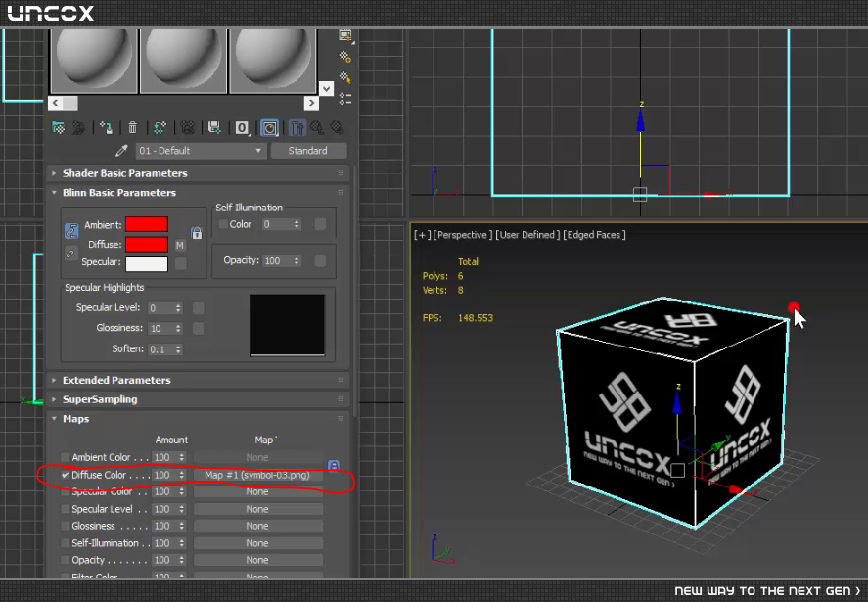Screen dimensions: 868x602
Task: Open material editor Options icon
Action: [344, 57]
